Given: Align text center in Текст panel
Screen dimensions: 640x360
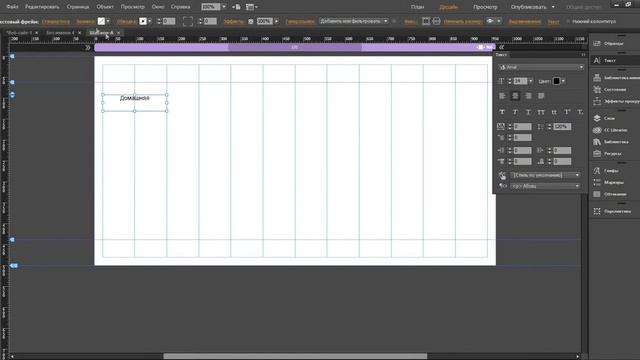Looking at the screenshot, I should click(515, 96).
